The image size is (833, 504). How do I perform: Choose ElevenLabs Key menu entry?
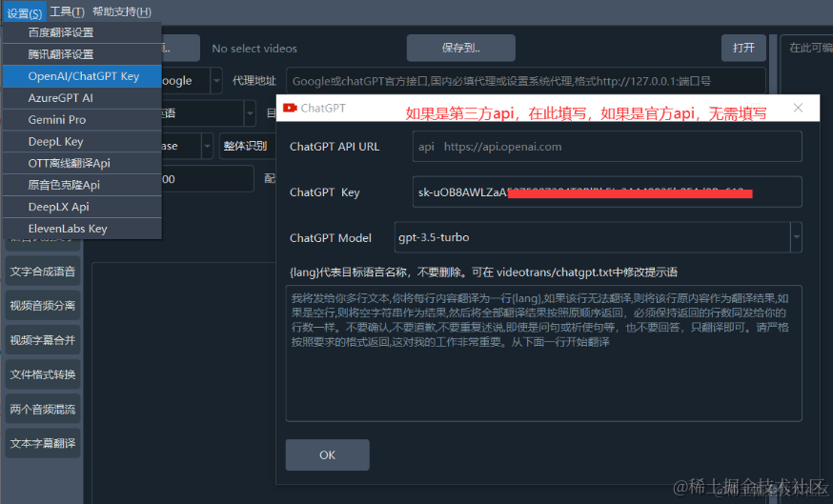pyautogui.click(x=82, y=229)
